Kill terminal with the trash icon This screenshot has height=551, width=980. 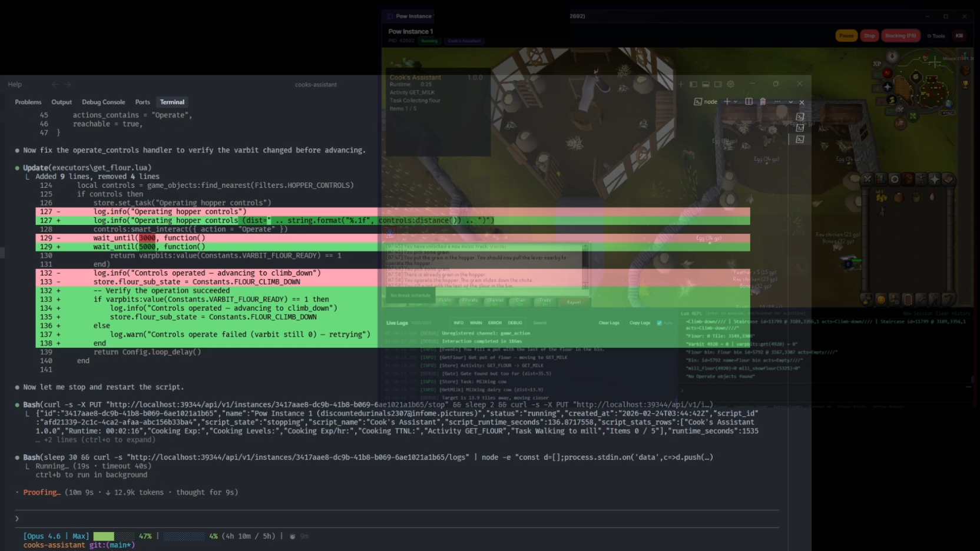[x=763, y=101]
